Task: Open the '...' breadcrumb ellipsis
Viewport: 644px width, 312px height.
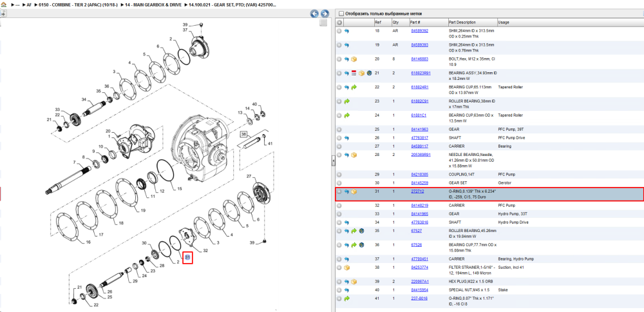Action: [x=17, y=5]
